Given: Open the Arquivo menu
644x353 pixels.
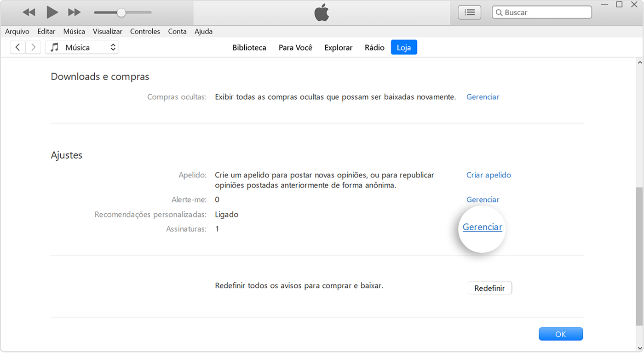Looking at the screenshot, I should tap(17, 31).
